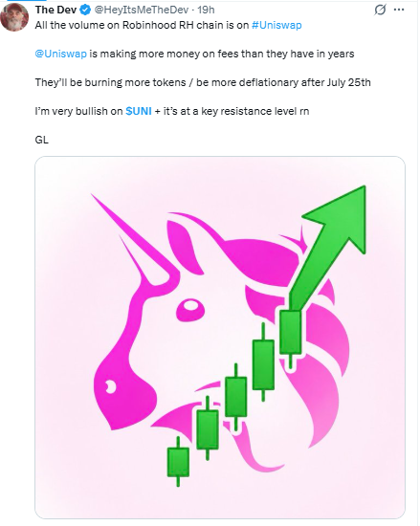Image resolution: width=420 pixels, height=526 pixels.
Task: Open the Grok explain-post icon
Action: tap(380, 10)
